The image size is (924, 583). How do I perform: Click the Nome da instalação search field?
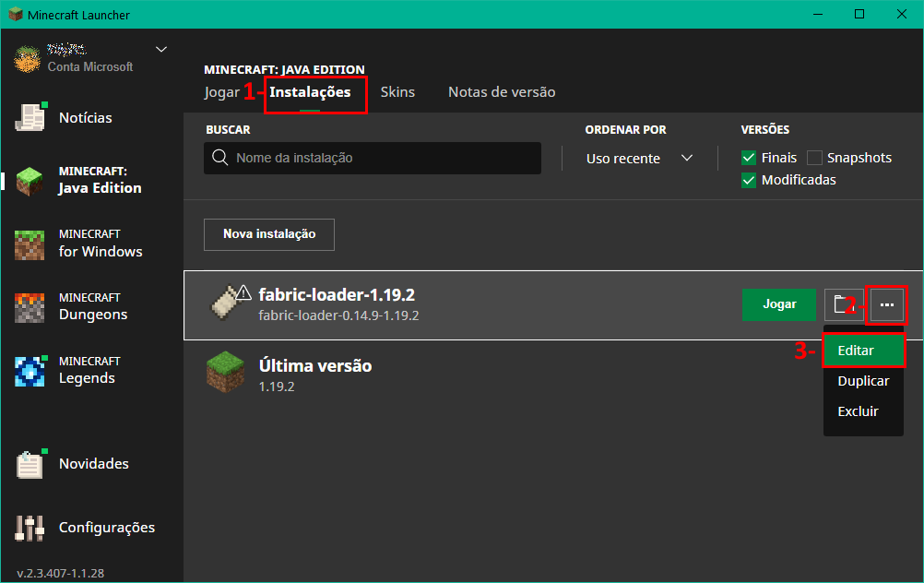pyautogui.click(x=373, y=158)
